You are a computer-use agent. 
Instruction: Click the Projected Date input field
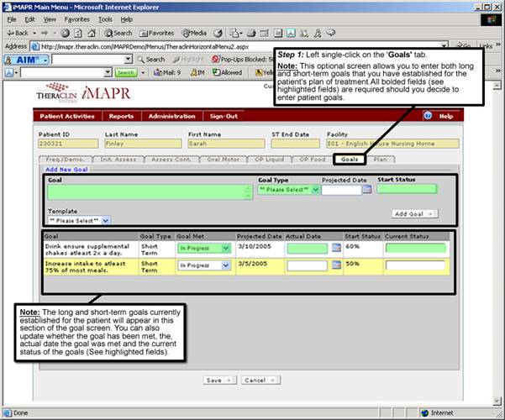(341, 190)
